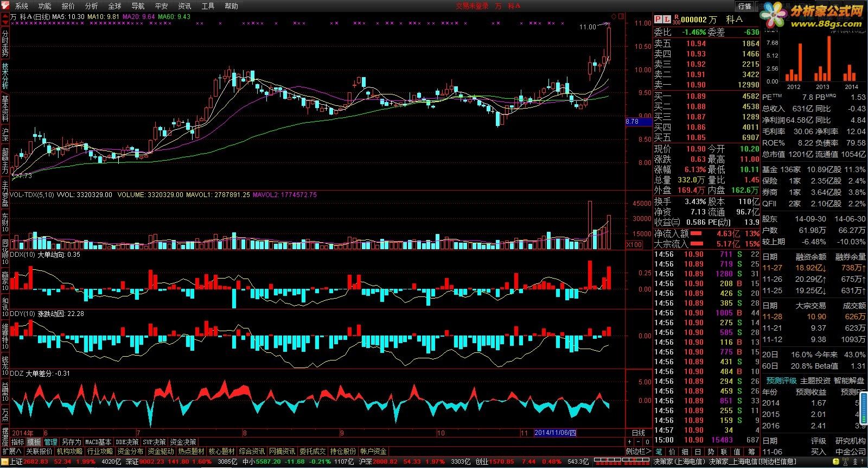
Task: Click the 另存为 template button
Action: tap(71, 442)
